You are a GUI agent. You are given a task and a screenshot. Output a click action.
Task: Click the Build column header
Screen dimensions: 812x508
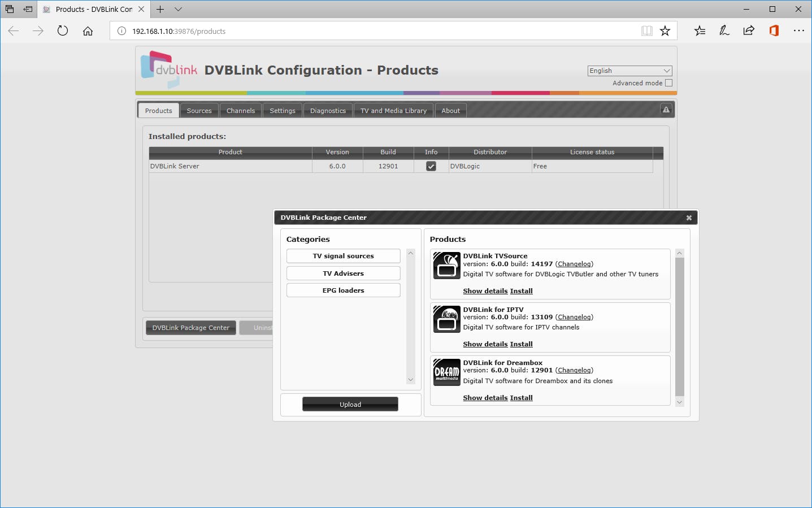[388, 152]
